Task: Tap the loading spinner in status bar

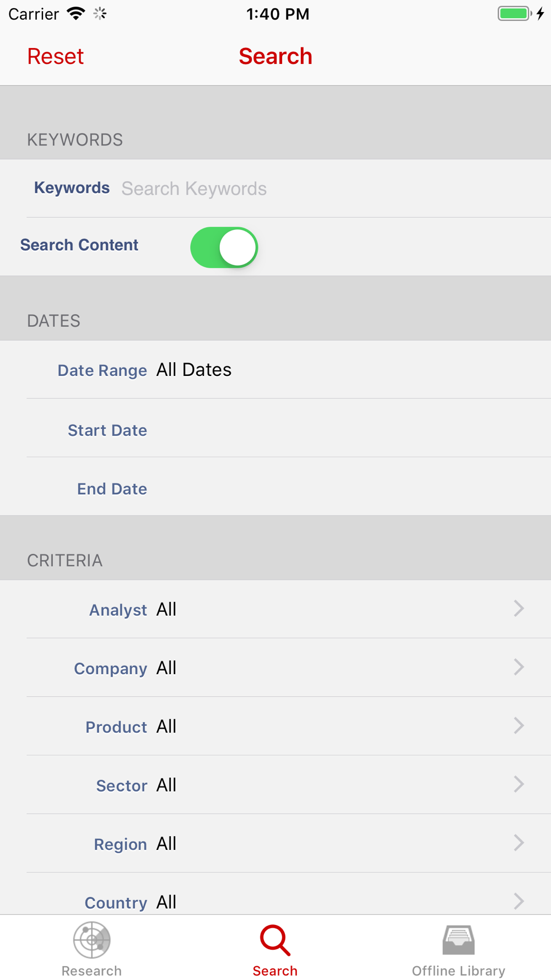Action: click(x=100, y=14)
